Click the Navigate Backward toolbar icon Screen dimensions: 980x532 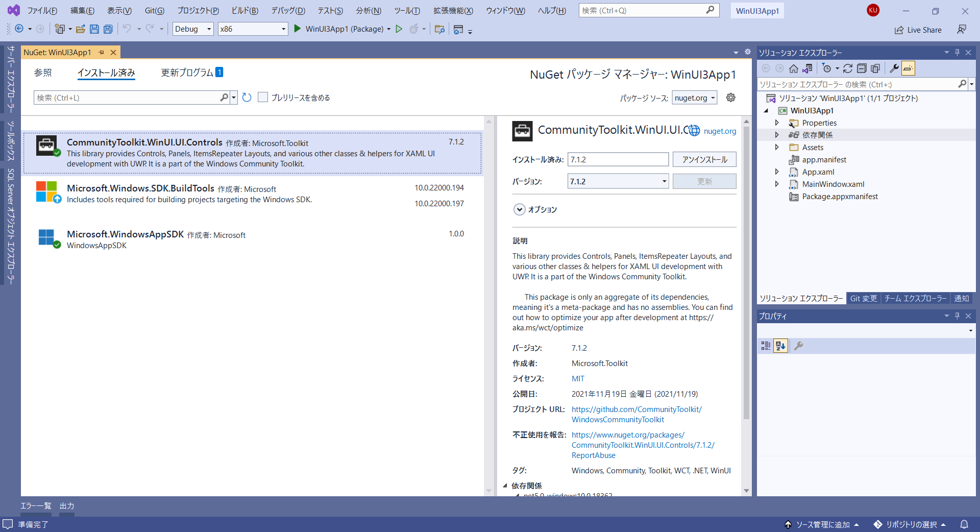tap(19, 29)
